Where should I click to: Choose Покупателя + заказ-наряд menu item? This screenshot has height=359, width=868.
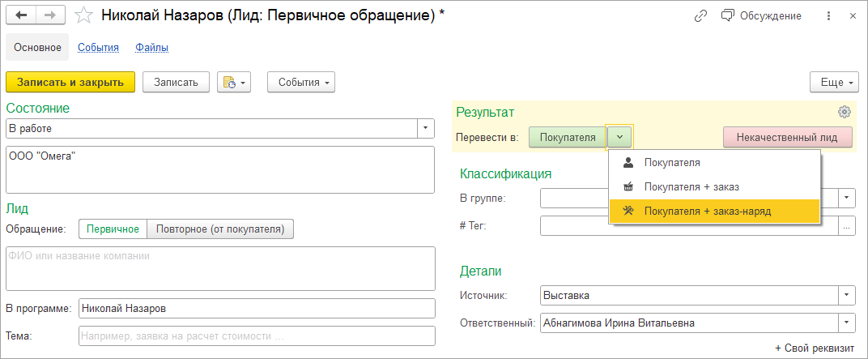707,211
